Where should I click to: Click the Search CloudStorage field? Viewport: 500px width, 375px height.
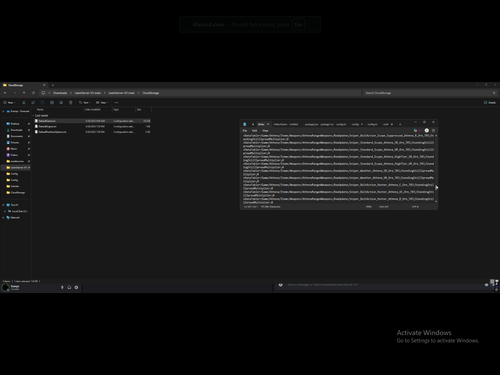pos(429,93)
